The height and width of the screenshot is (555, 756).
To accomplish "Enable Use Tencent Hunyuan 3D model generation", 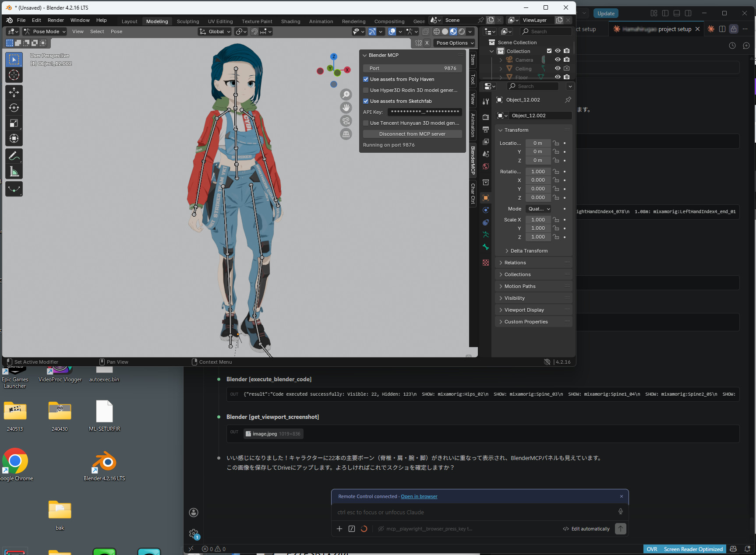I will coord(366,123).
